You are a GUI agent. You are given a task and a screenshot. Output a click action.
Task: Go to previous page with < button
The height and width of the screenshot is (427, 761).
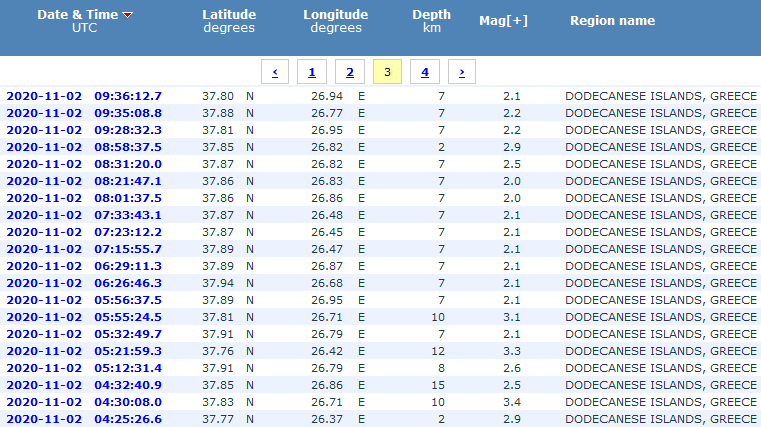275,72
